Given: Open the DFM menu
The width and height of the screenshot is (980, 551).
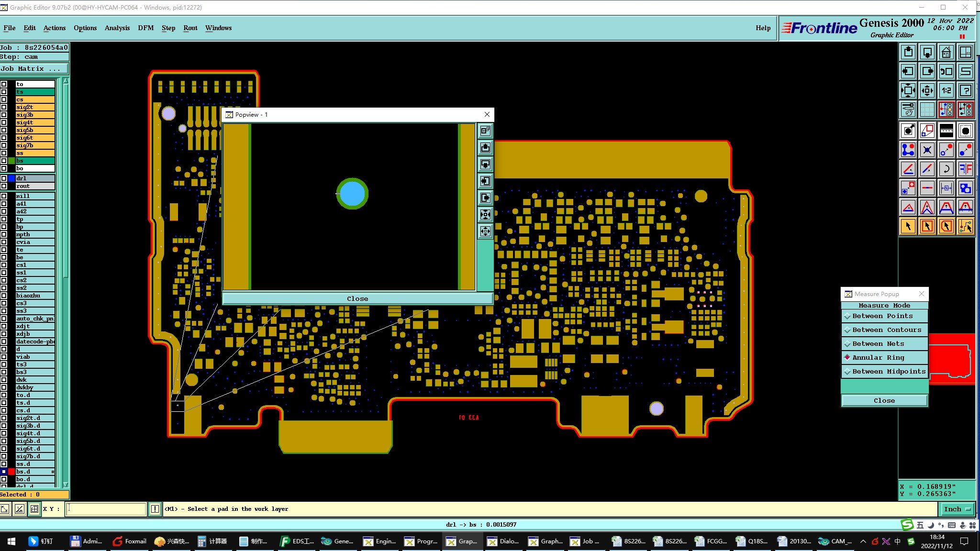Looking at the screenshot, I should pyautogui.click(x=145, y=28).
